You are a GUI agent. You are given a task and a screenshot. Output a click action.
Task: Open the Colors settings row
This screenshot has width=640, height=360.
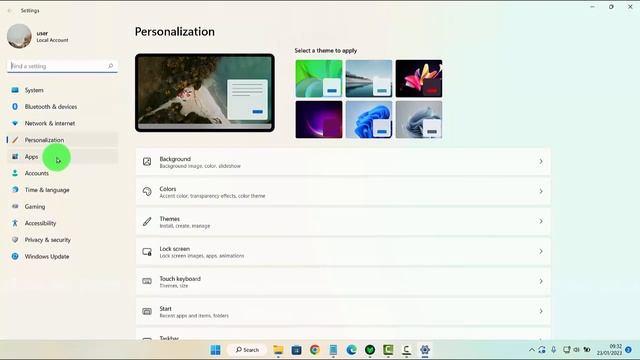(343, 191)
